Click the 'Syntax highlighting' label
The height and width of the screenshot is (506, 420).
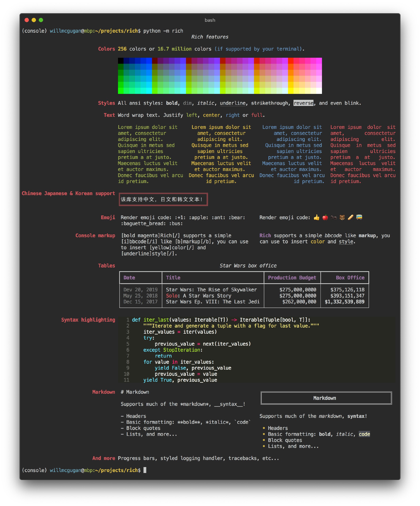pyautogui.click(x=88, y=320)
